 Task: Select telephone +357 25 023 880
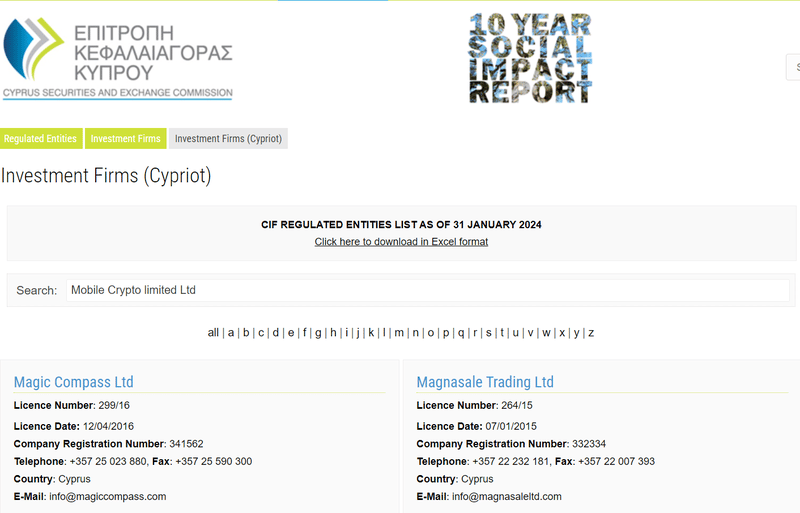[x=108, y=461]
